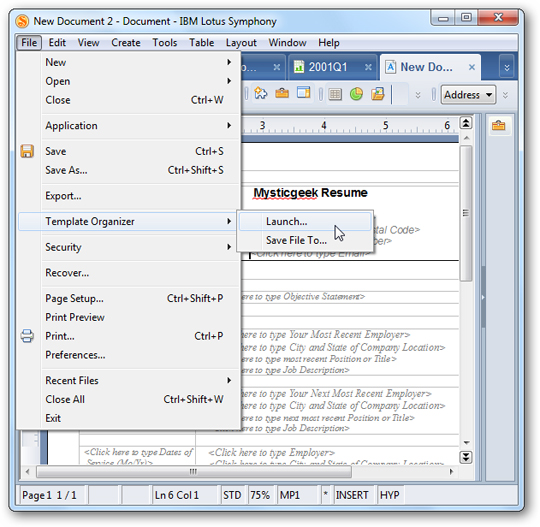This screenshot has width=540, height=527.
Task: Click the green pie chart toolbar icon
Action: pos(356,94)
